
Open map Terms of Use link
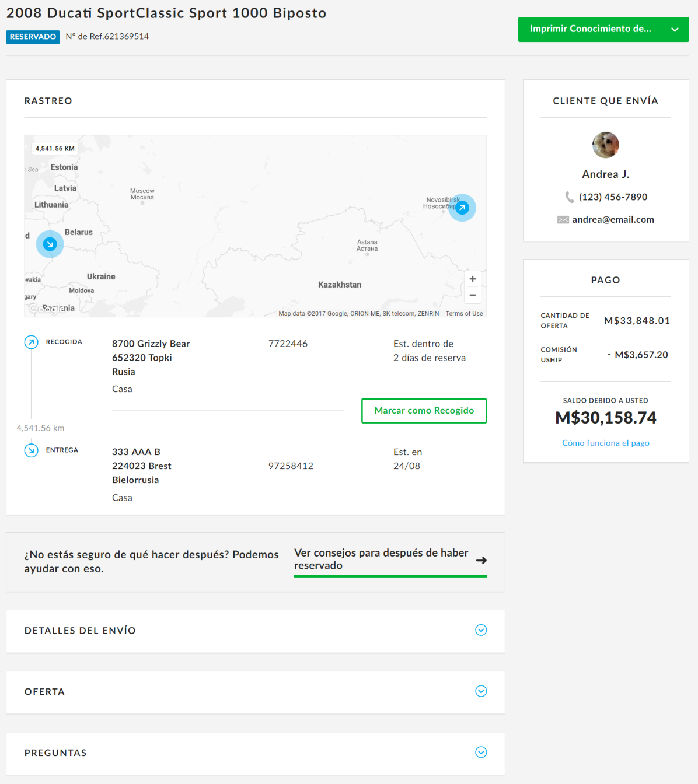464,314
